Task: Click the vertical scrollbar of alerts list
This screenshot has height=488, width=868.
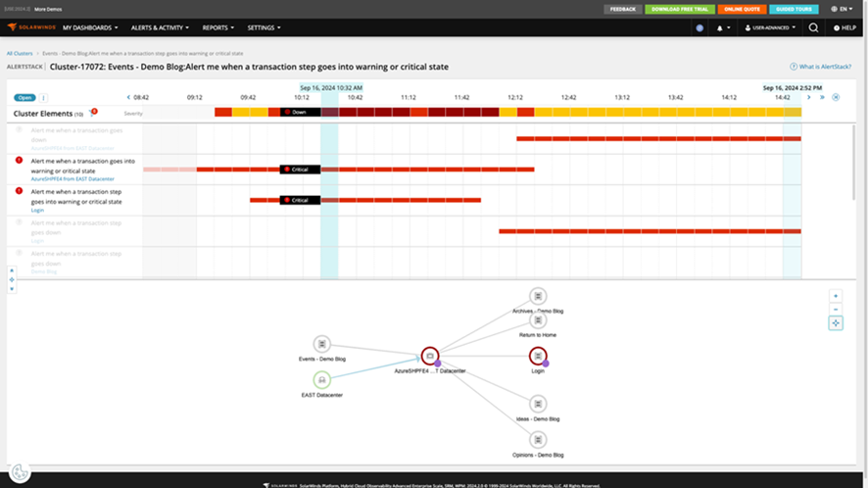Action: pyautogui.click(x=853, y=163)
